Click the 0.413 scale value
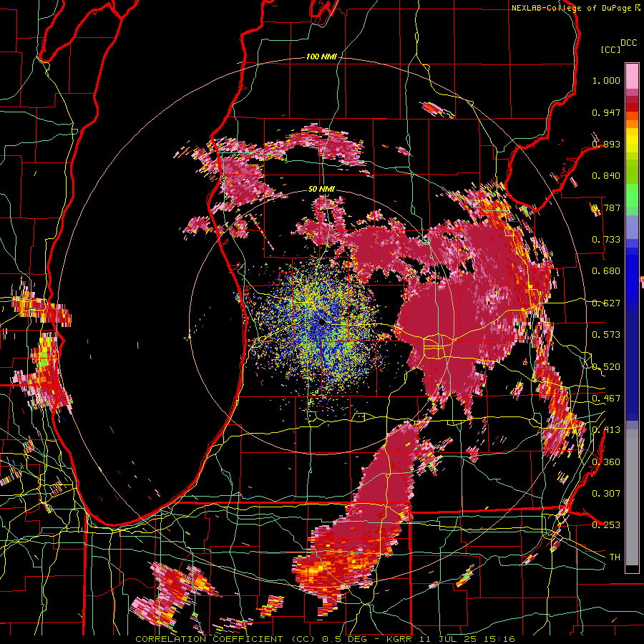The width and height of the screenshot is (644, 644). point(606,430)
